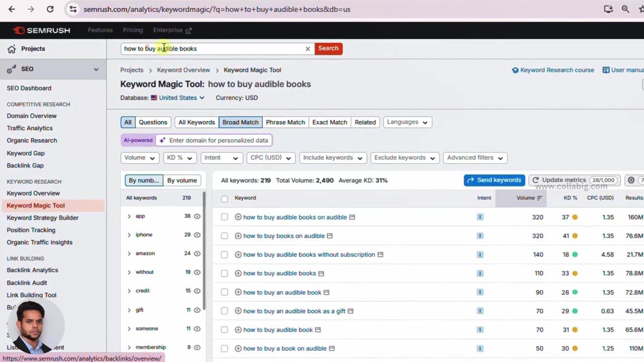
Task: Switch grouping to By volume
Action: (x=182, y=180)
